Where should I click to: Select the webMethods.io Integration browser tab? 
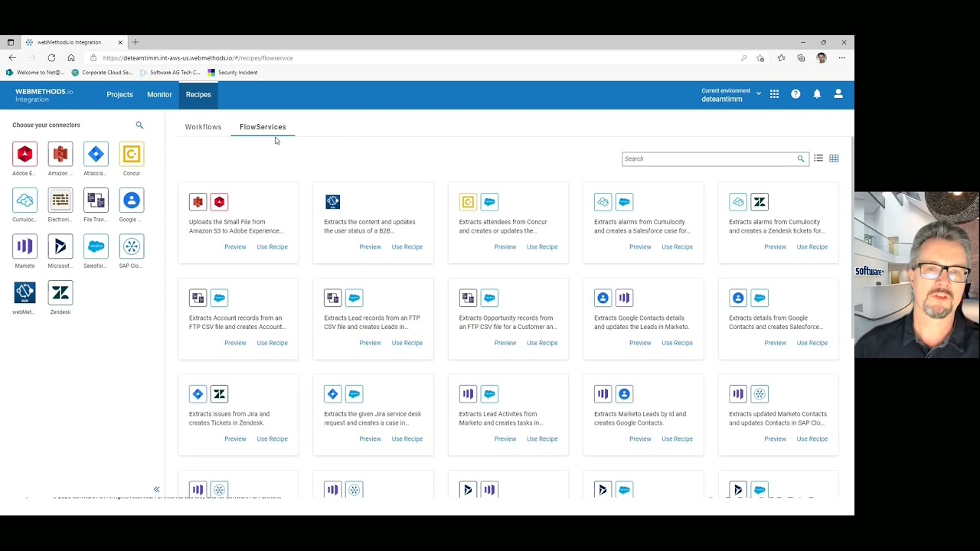74,42
